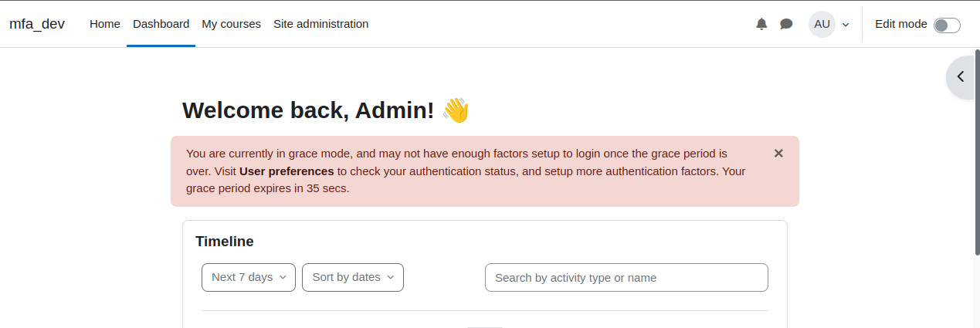Open the Sort by dates dropdown
The height and width of the screenshot is (328, 980).
pyautogui.click(x=353, y=277)
